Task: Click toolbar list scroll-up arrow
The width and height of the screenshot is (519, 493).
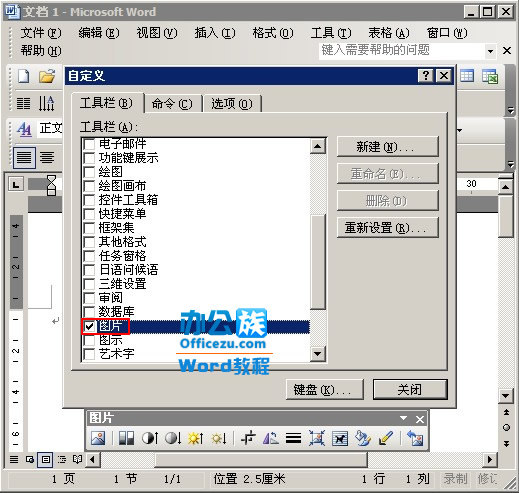Action: click(x=318, y=146)
